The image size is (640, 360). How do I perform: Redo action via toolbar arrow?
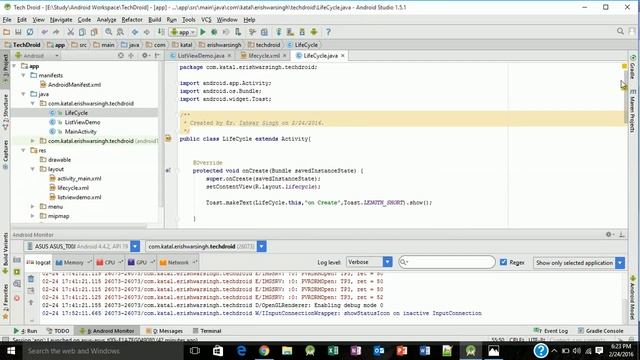[56, 32]
